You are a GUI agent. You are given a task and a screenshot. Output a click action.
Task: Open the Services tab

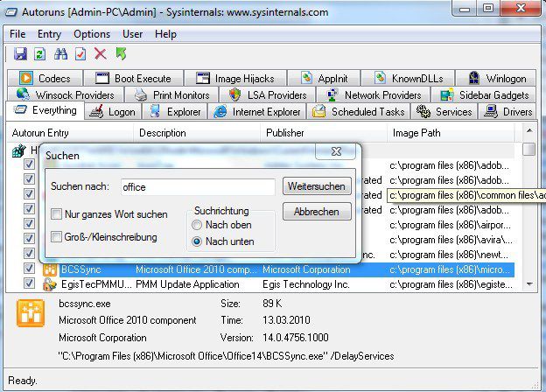coord(444,112)
